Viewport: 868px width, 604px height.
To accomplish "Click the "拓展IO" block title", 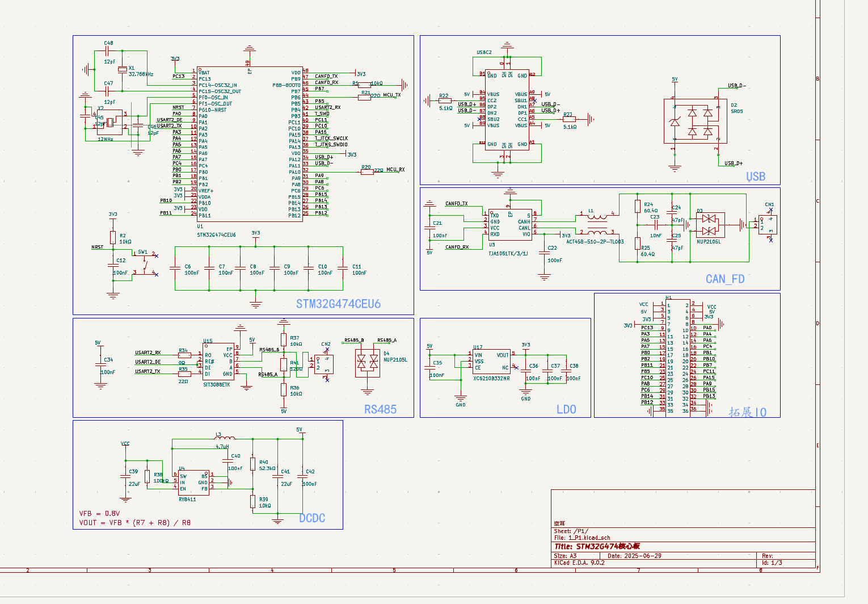I will click(748, 412).
